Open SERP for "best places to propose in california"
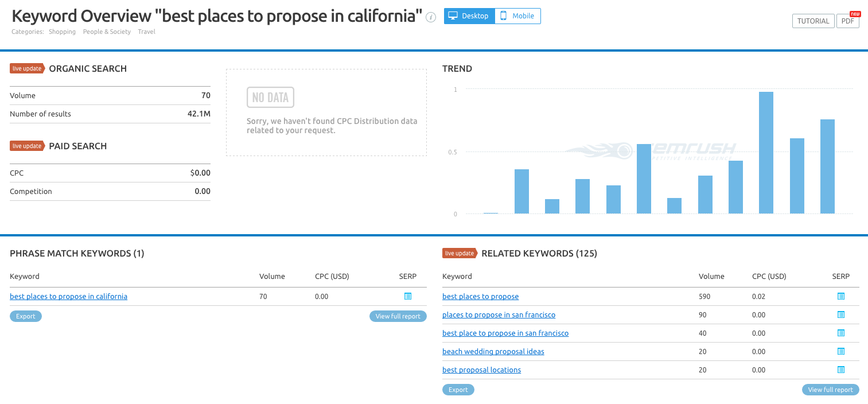Screen dimensions: 868x404 [408, 296]
